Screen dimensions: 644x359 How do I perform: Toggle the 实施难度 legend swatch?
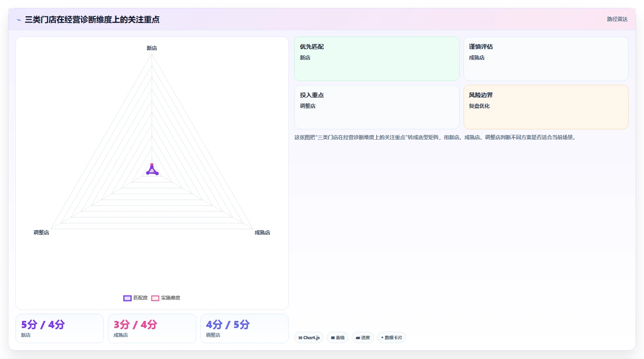pos(155,298)
